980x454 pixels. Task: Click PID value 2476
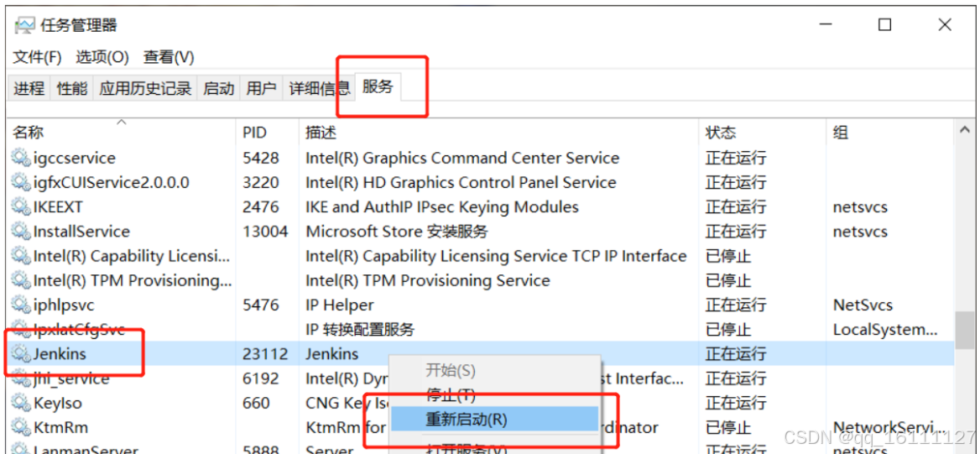pyautogui.click(x=261, y=207)
